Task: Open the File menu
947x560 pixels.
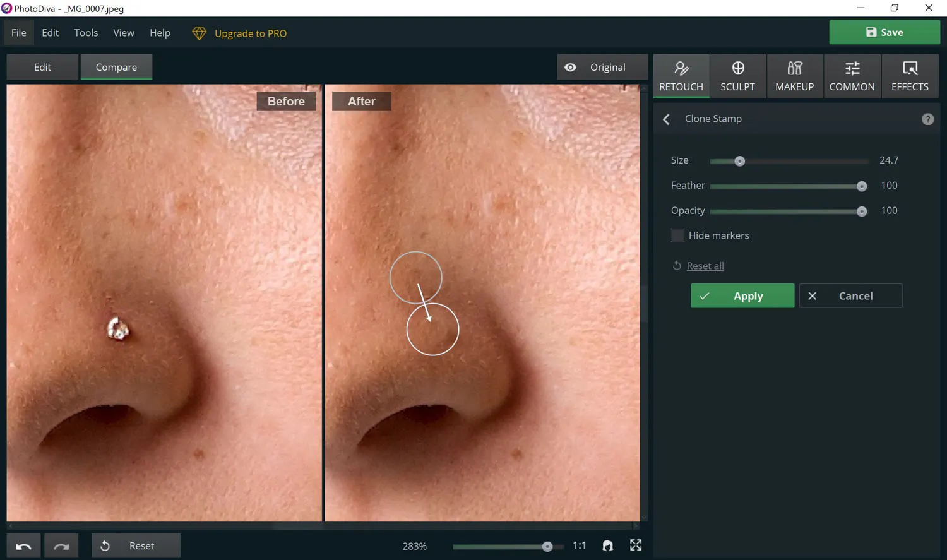Action: coord(19,33)
